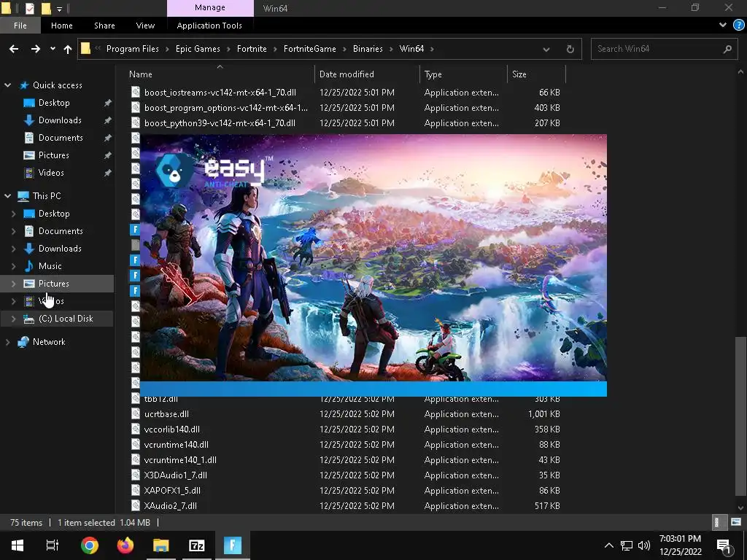Expand Music folder node

[13, 266]
